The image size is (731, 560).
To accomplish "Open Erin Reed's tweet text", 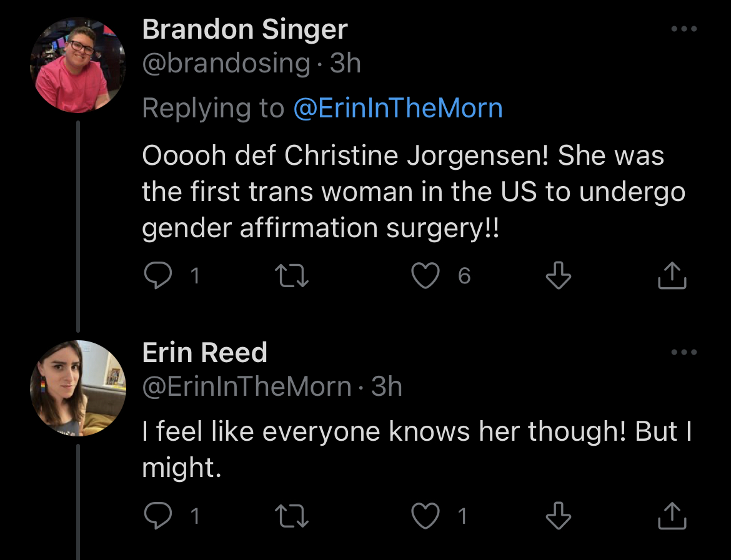I will 417,448.
